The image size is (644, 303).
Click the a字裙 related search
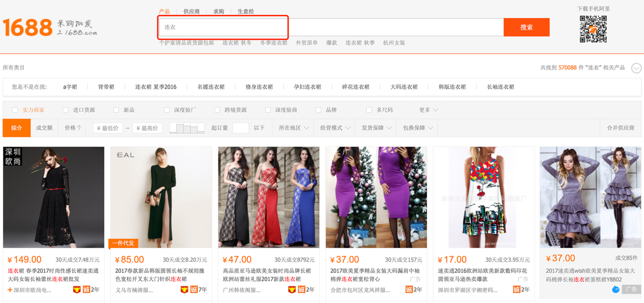[x=70, y=87]
